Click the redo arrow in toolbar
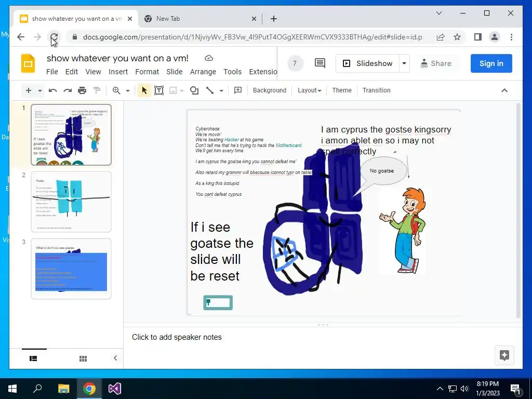The height and width of the screenshot is (399, 532). [68, 90]
